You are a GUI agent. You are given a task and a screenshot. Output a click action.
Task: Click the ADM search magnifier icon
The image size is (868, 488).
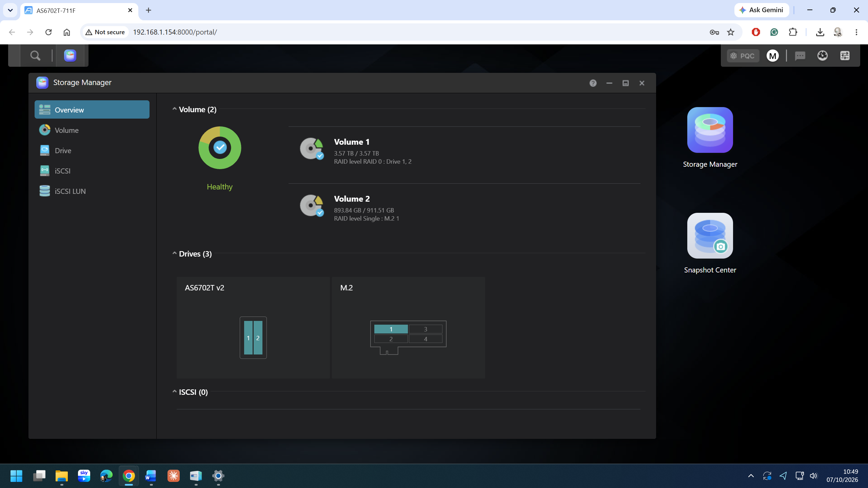coord(35,55)
